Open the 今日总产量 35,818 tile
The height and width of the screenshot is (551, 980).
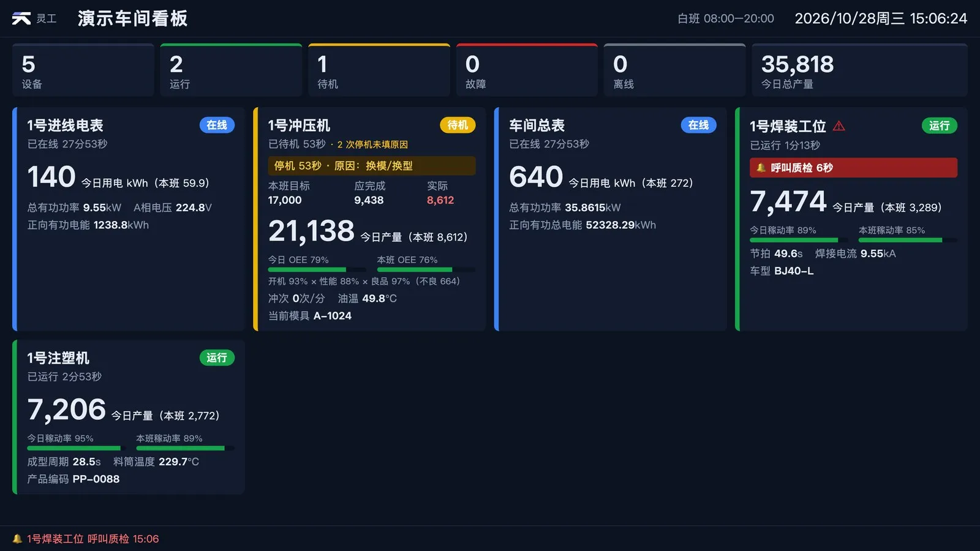tap(859, 70)
